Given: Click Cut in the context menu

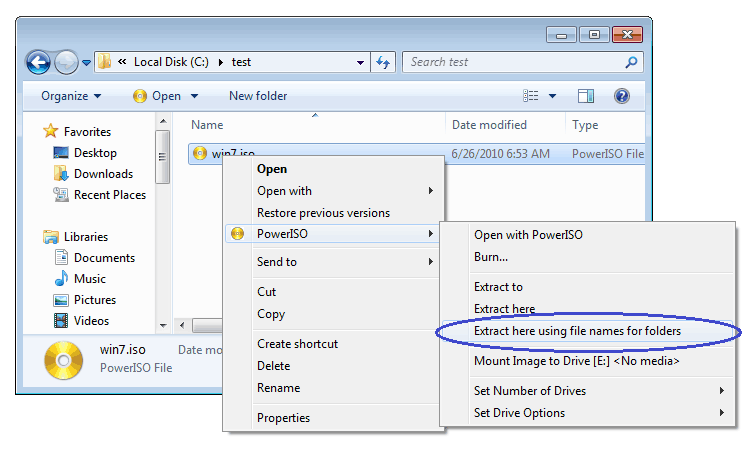Looking at the screenshot, I should click(x=266, y=292).
